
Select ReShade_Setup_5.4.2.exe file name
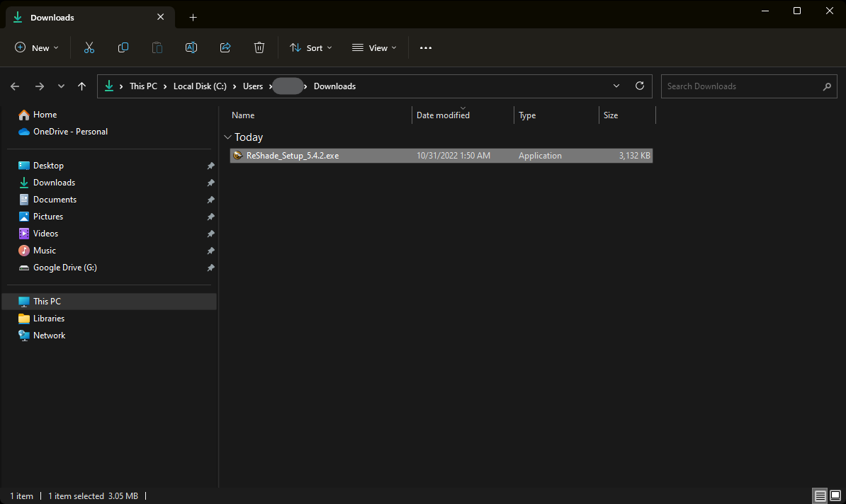[x=293, y=156]
